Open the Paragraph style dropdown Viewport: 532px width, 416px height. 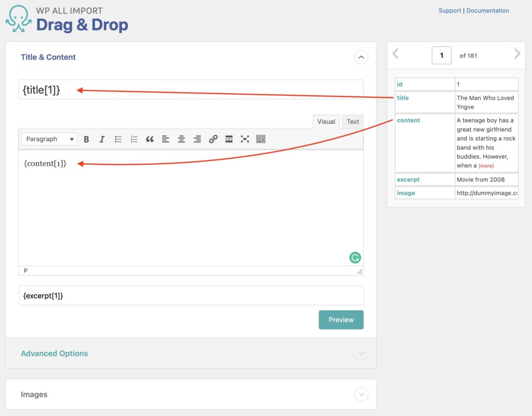tap(49, 139)
